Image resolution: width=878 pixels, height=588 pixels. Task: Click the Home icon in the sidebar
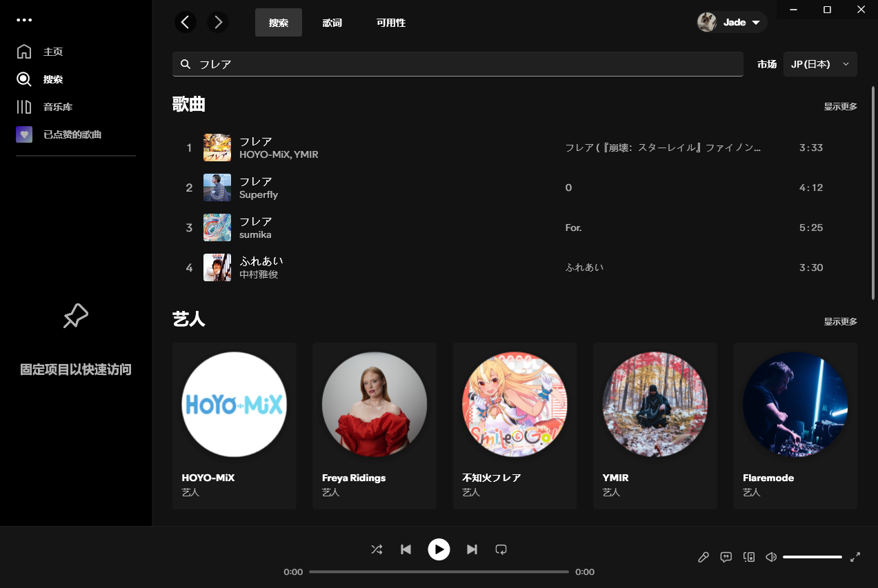click(24, 52)
